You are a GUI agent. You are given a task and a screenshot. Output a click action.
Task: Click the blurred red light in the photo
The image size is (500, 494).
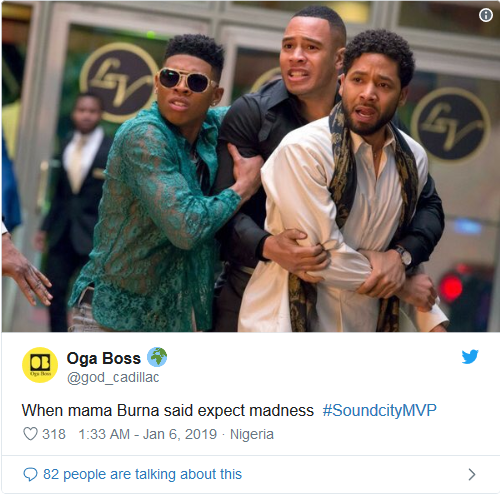coord(450,287)
